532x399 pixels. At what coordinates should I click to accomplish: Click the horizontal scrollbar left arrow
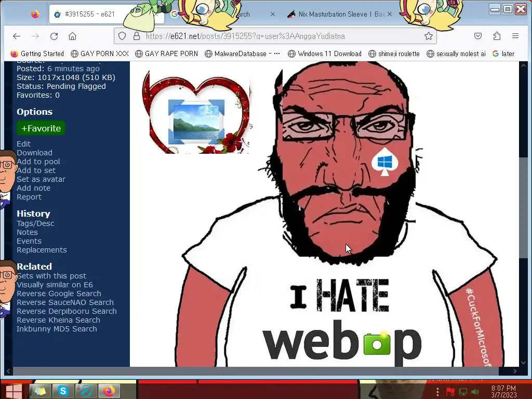(8, 371)
